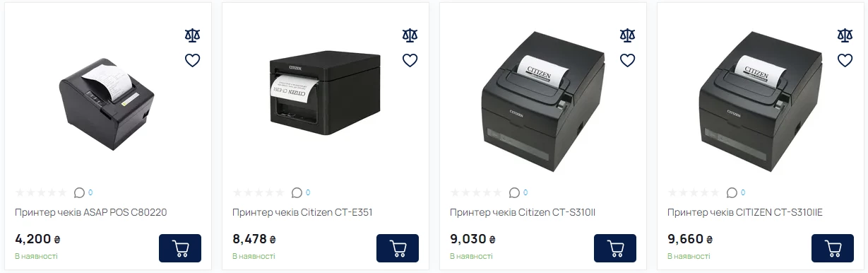Add the 8,478 ₴ printer to cart

(398, 248)
